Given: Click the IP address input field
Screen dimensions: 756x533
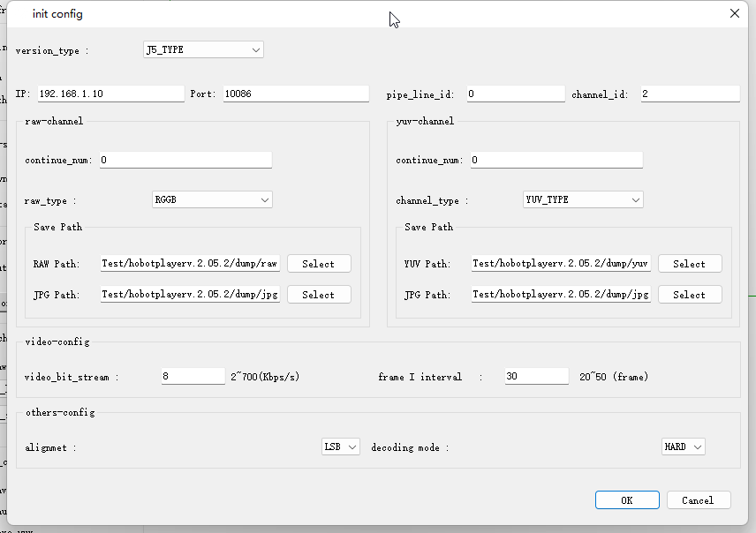Looking at the screenshot, I should [x=110, y=94].
